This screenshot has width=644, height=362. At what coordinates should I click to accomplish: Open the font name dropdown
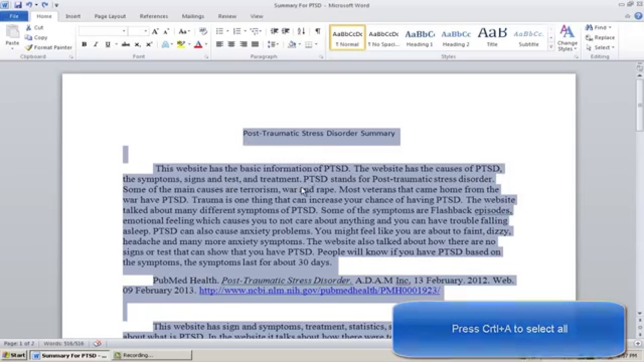pyautogui.click(x=124, y=31)
